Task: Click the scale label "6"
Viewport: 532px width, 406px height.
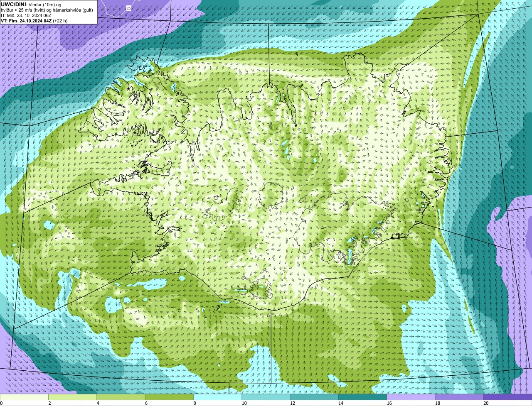Action: [x=146, y=403]
